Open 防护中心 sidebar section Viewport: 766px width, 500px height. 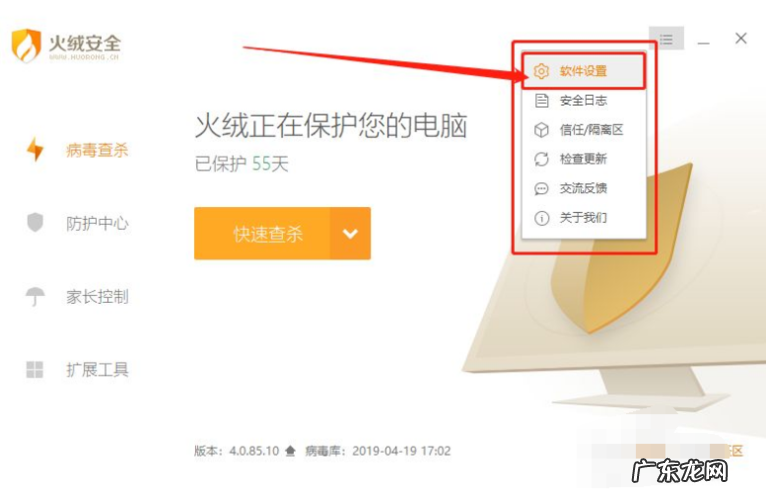(97, 223)
